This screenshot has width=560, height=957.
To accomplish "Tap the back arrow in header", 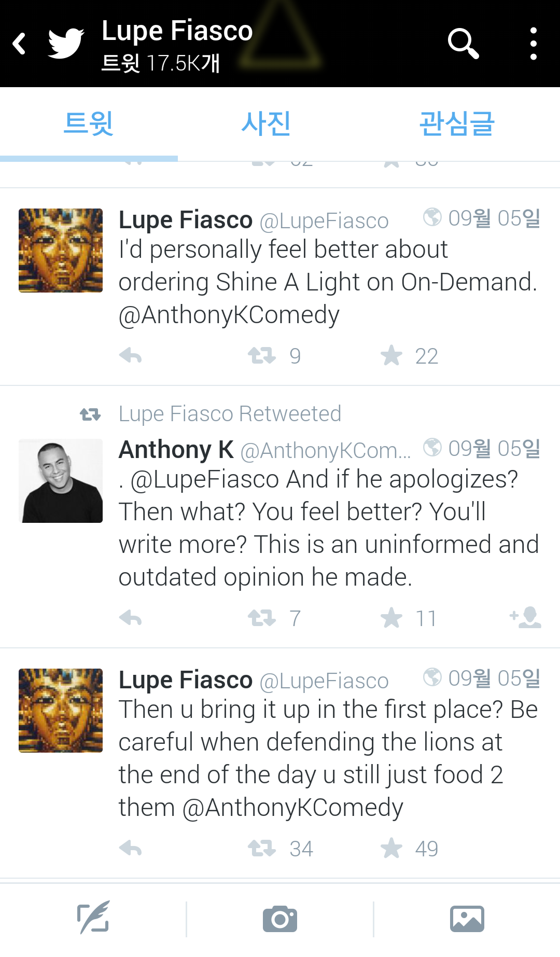I will (x=20, y=44).
